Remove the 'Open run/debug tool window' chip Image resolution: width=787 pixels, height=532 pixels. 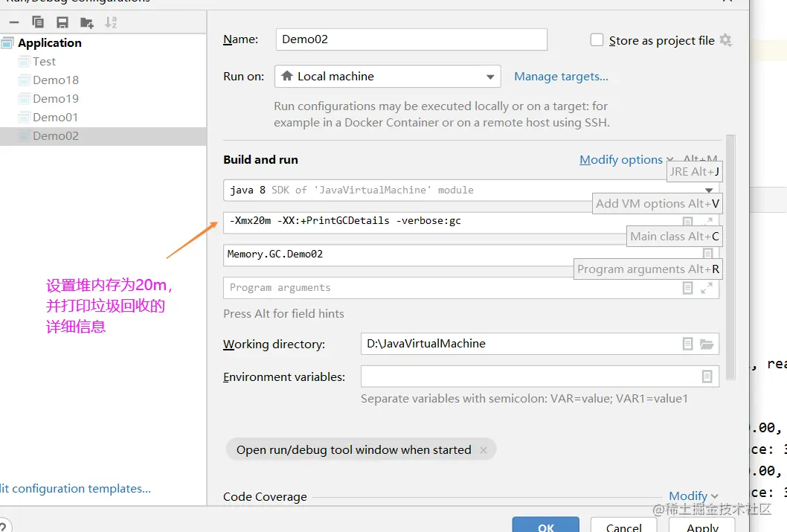tap(484, 450)
